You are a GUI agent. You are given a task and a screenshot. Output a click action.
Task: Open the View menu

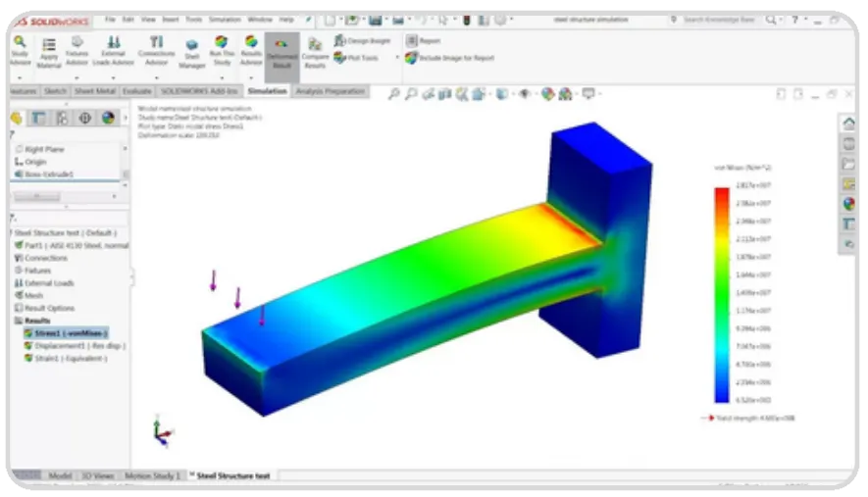(x=148, y=20)
